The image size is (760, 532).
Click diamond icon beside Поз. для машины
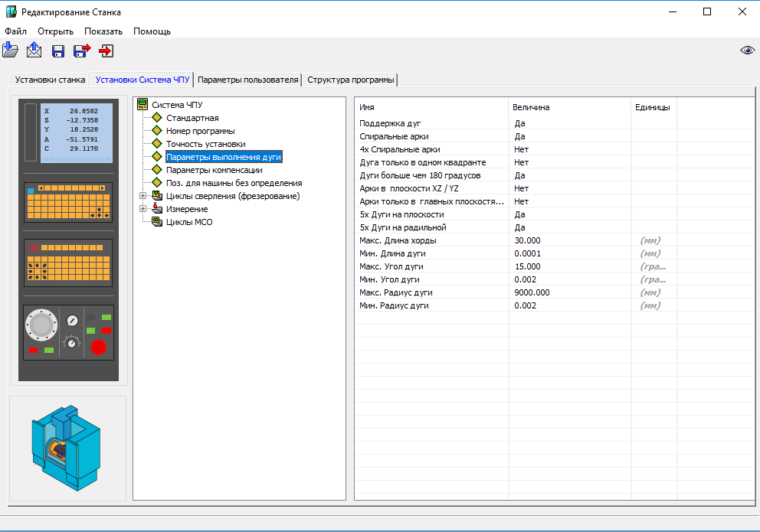click(x=157, y=183)
